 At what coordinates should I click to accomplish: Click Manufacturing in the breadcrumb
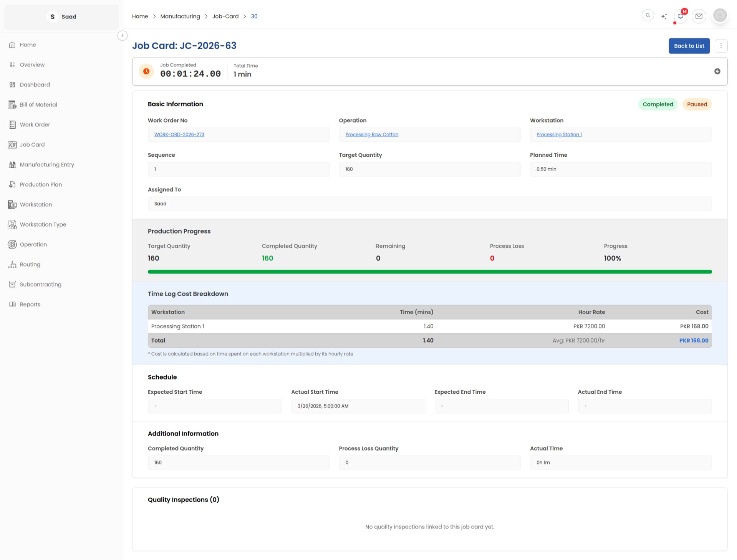tap(180, 16)
